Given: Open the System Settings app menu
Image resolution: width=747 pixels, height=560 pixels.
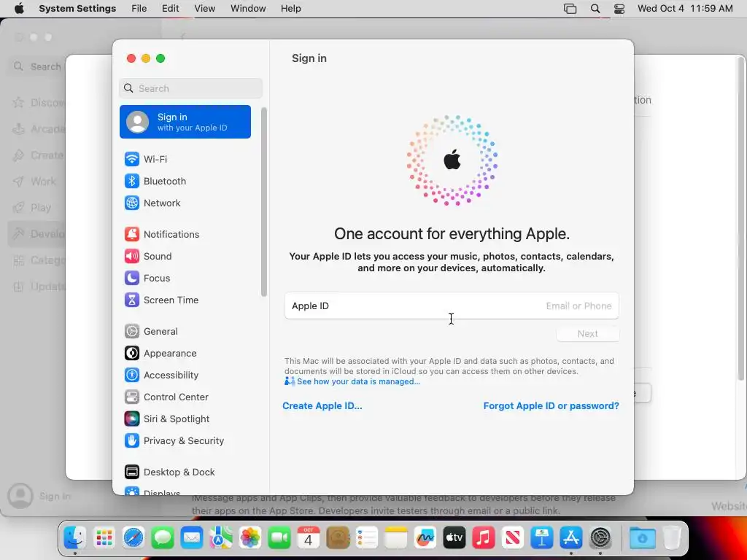Looking at the screenshot, I should (x=77, y=9).
